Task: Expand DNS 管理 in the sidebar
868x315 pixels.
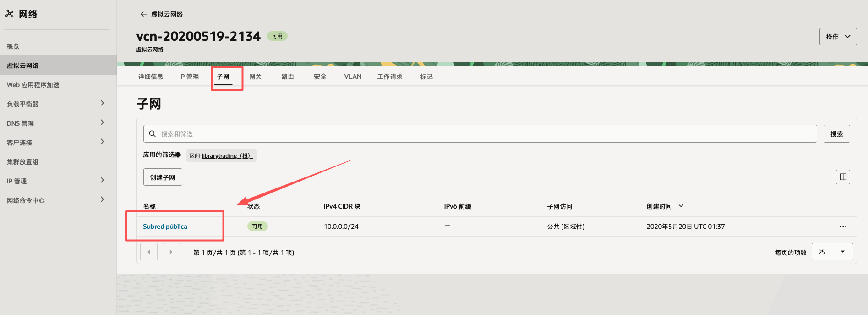Action: coord(102,122)
